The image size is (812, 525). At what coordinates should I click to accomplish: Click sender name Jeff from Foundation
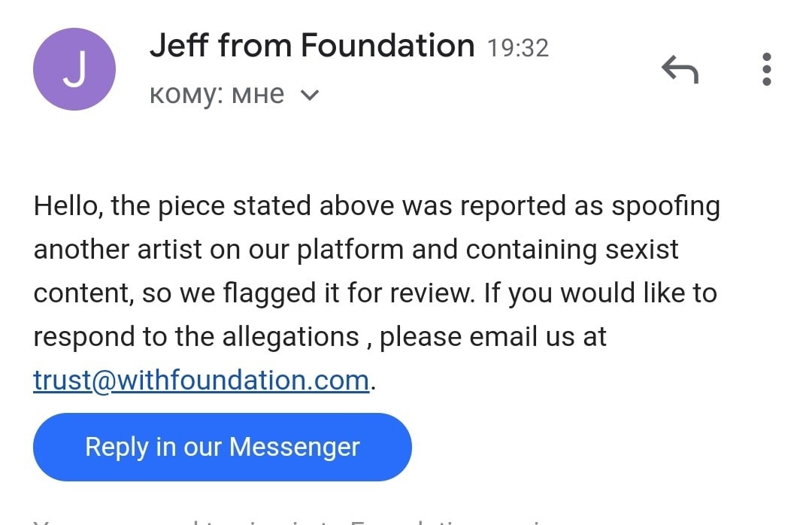click(312, 46)
